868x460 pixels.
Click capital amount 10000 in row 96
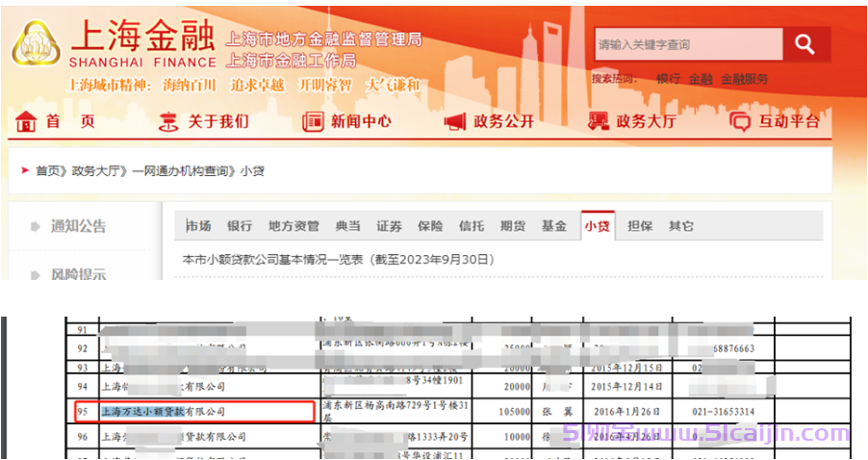click(517, 437)
